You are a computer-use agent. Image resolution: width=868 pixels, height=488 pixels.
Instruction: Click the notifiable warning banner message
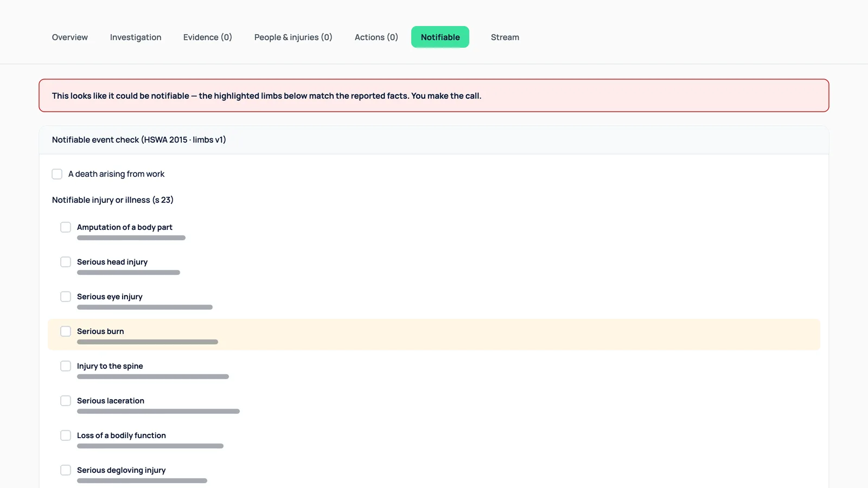pos(266,96)
